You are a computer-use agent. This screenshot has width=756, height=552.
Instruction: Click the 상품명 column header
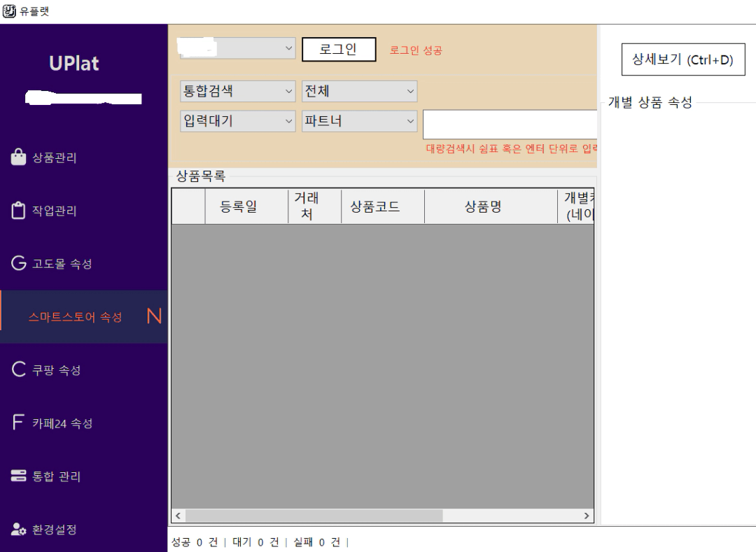491,206
